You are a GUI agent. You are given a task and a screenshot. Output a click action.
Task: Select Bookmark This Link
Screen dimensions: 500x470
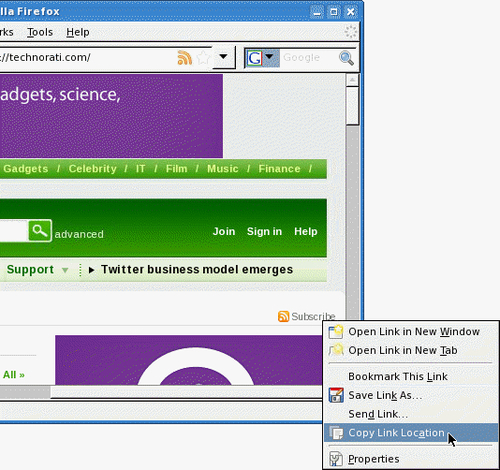click(x=411, y=377)
